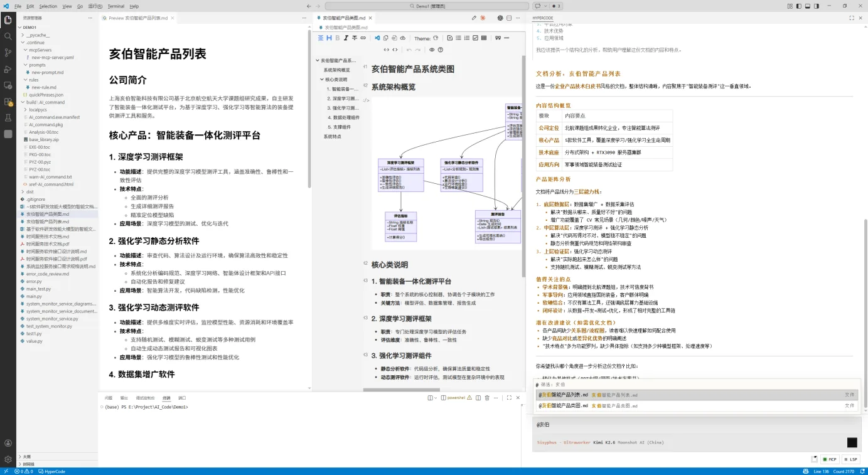Select the 亥伯智能产品列表.md suggestion
Image resolution: width=868 pixels, height=475 pixels.
click(696, 395)
